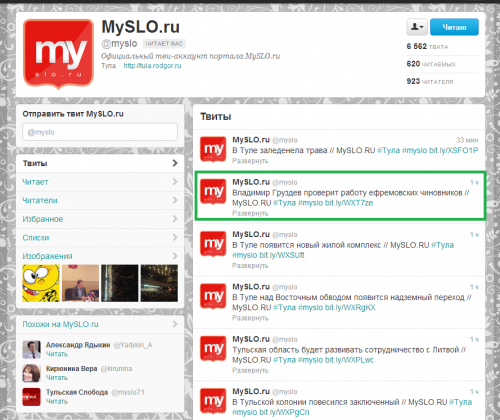Click Кирюнина Вера's avatar
Viewport: 500px width, 420px height.
pyautogui.click(x=31, y=373)
